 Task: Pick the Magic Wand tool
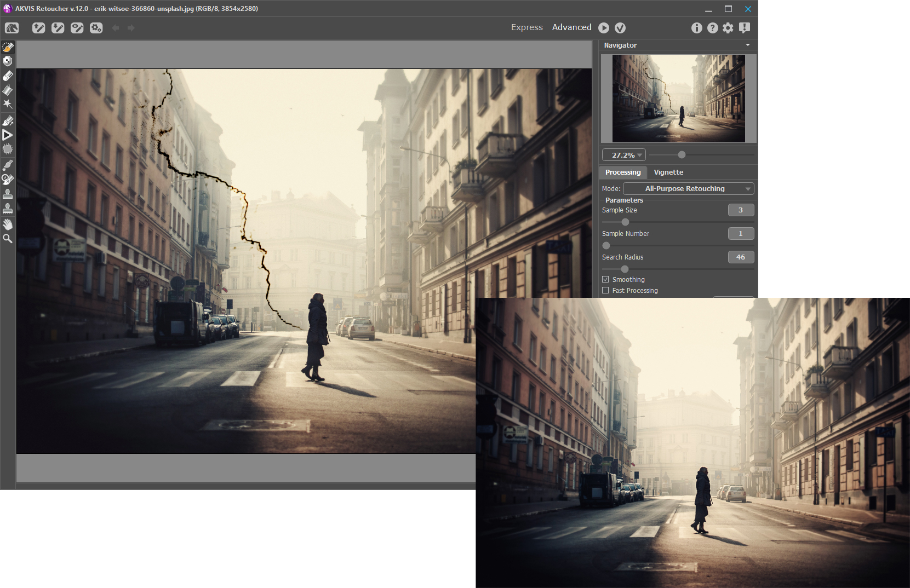pos(8,104)
